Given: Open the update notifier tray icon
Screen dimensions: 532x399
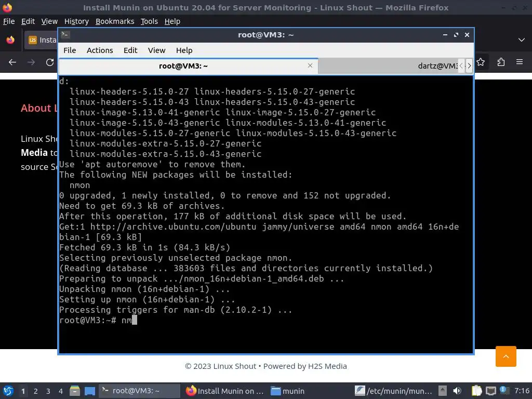Looking at the screenshot, I should pyautogui.click(x=503, y=390).
